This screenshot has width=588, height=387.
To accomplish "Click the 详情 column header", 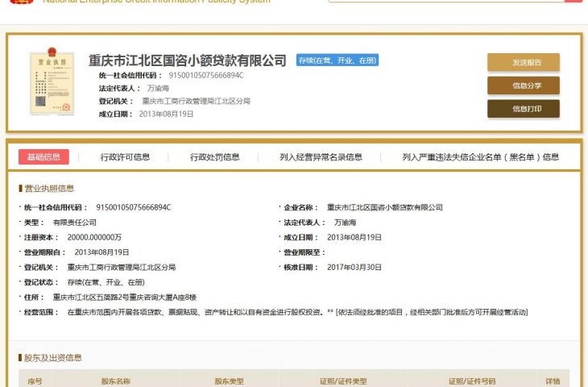I will point(553,381).
